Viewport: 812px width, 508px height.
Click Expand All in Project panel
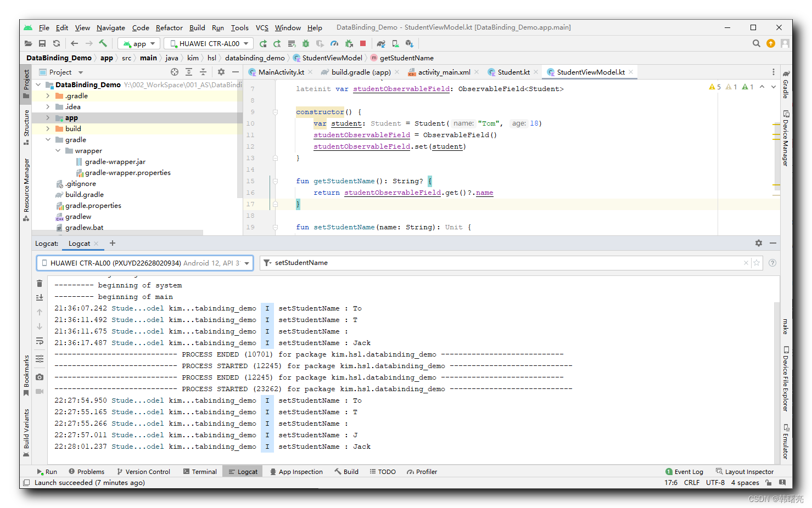pyautogui.click(x=189, y=72)
